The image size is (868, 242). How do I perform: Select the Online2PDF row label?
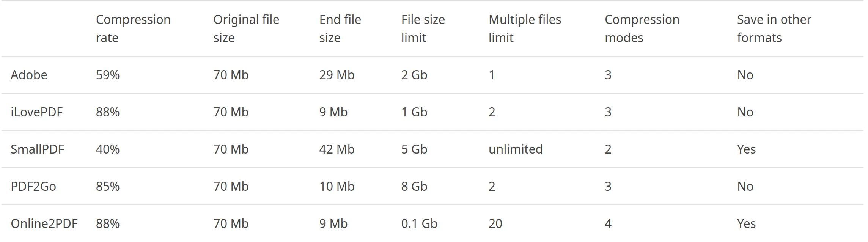(x=44, y=223)
